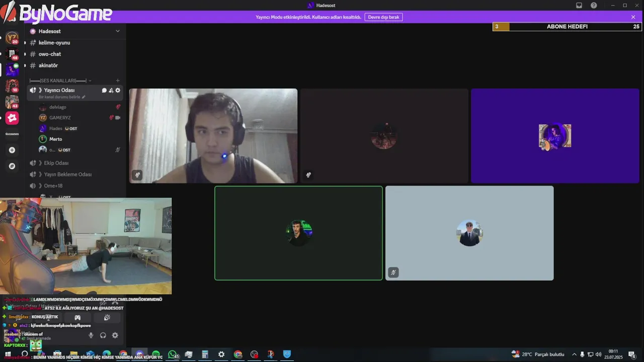
Task: Invite people to Yayıncı Odası channel
Action: (x=111, y=90)
